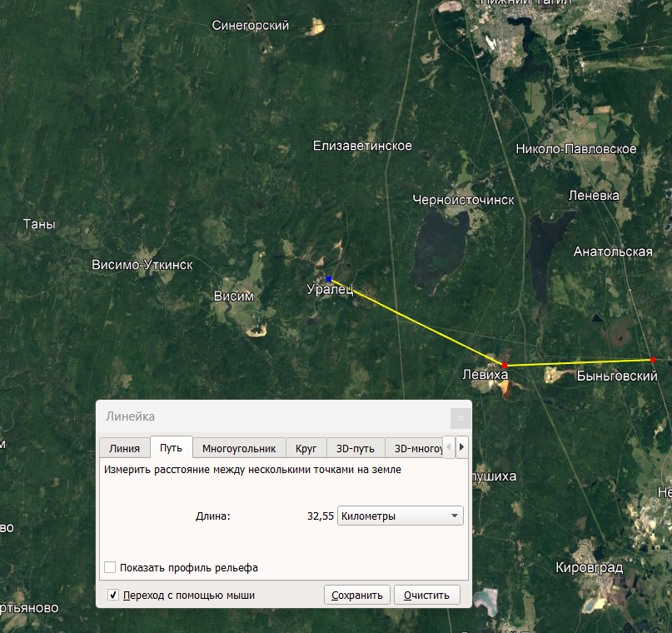This screenshot has width=672, height=633.
Task: Disable Переход с помощью мыши checkbox
Action: 113,595
